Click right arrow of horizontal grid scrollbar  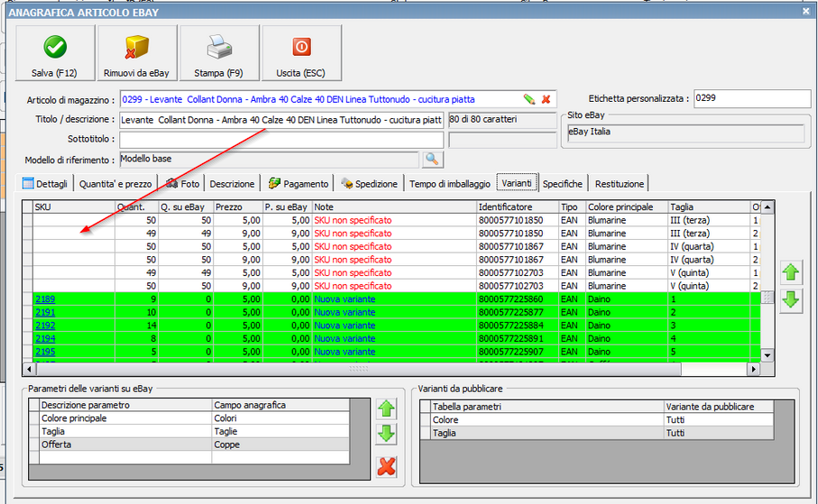[753, 369]
